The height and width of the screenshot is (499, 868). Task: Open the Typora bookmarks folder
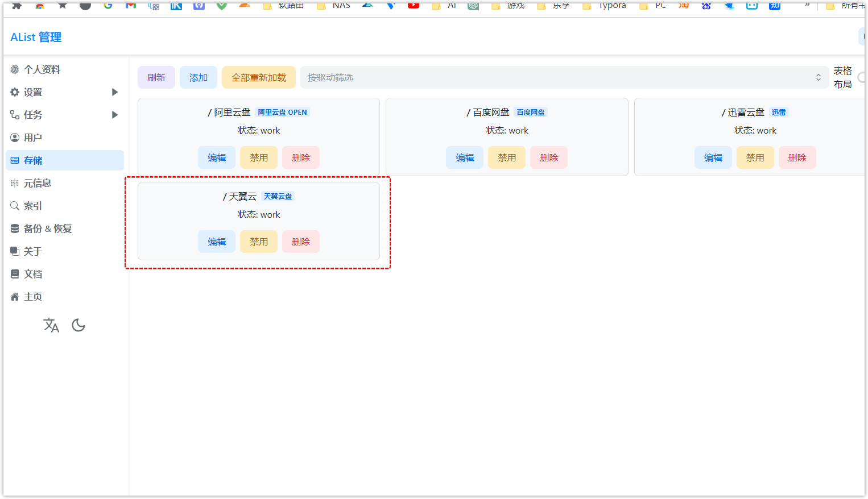click(x=604, y=5)
